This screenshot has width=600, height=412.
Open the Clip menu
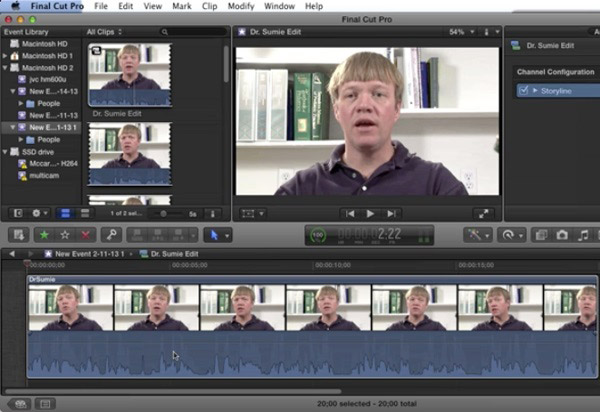tap(209, 6)
